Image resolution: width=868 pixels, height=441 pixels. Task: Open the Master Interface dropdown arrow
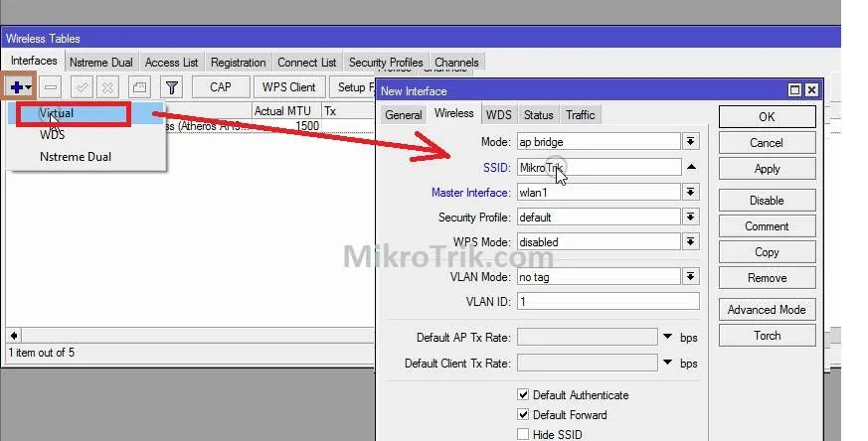[x=691, y=192]
